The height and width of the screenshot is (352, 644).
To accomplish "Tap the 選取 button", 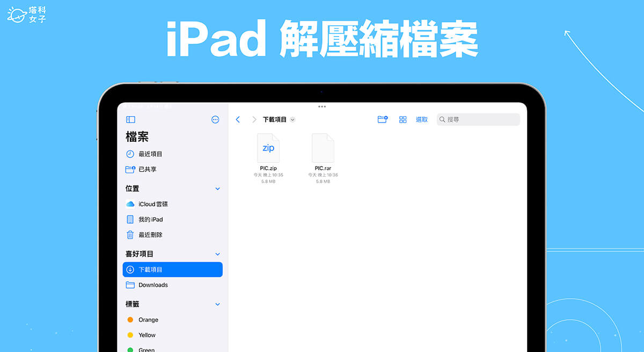I will point(422,120).
